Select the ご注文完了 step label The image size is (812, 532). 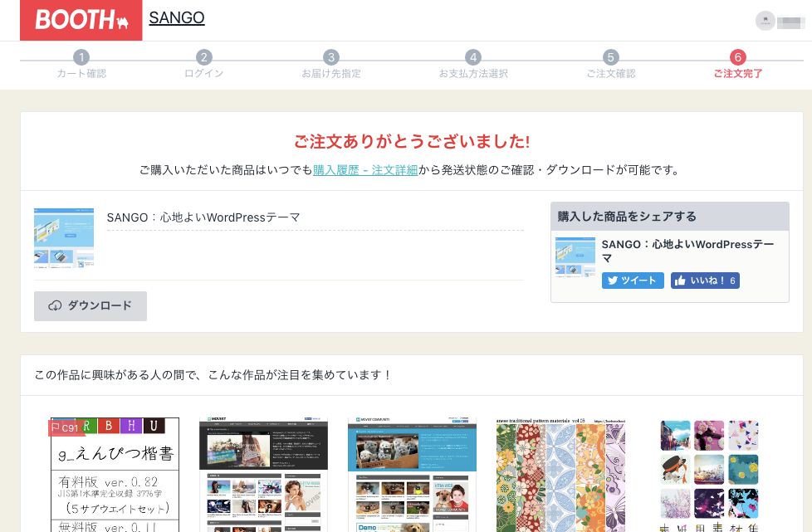[x=738, y=74]
